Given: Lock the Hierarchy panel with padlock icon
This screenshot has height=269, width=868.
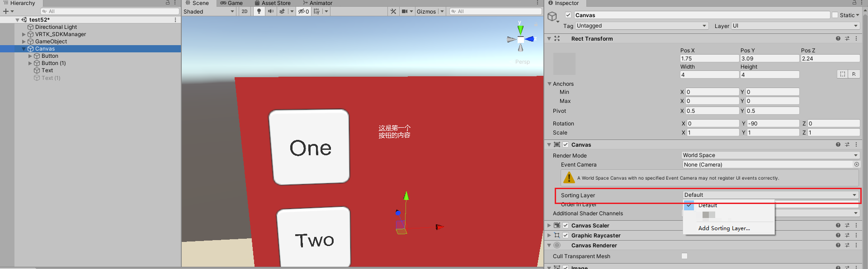Looking at the screenshot, I should tap(168, 3).
